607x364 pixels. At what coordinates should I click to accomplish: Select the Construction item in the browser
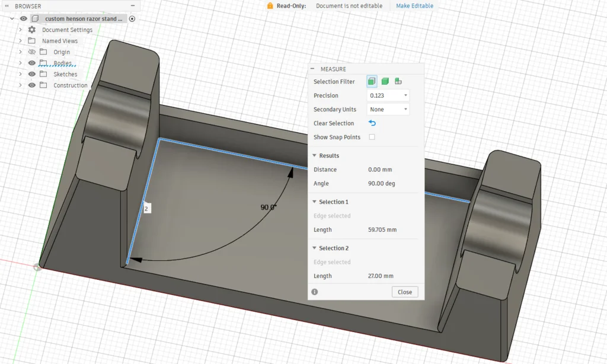pos(70,85)
